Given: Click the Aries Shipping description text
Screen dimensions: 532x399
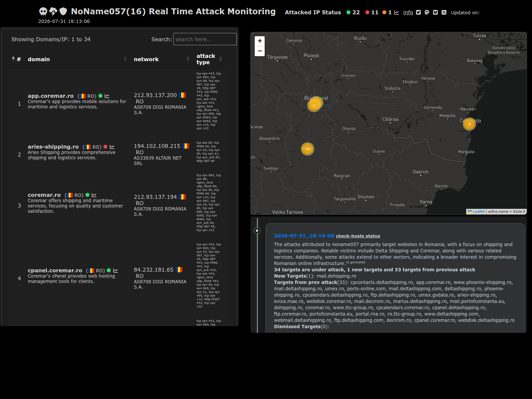Looking at the screenshot, I should [71, 155].
